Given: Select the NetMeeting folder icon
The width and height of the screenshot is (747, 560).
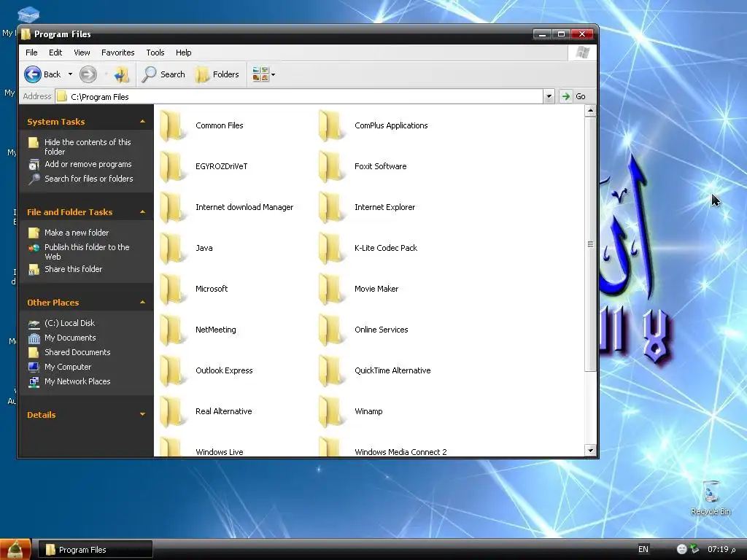Looking at the screenshot, I should tap(172, 330).
